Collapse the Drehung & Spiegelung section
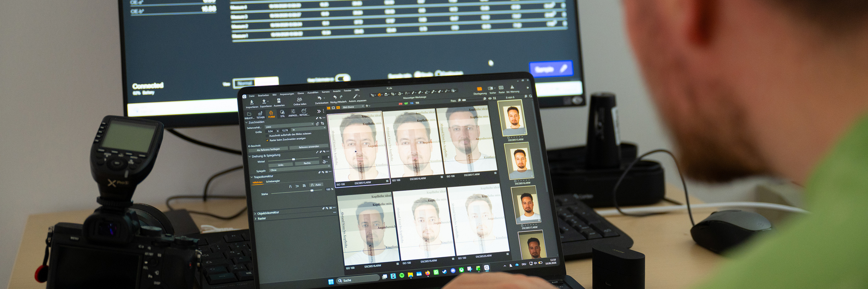Image resolution: width=868 pixels, height=289 pixels. click(250, 156)
